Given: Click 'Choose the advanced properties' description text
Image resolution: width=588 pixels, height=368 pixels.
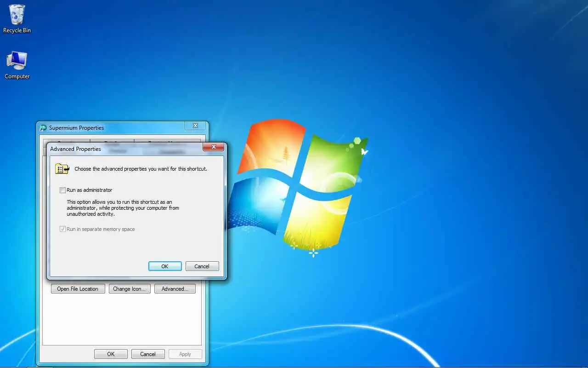Looking at the screenshot, I should pyautogui.click(x=141, y=169).
